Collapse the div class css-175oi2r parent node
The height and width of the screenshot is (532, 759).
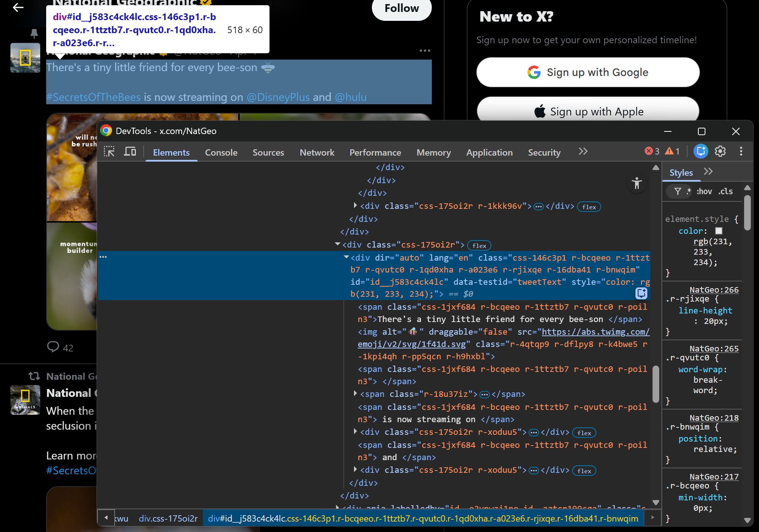point(338,244)
